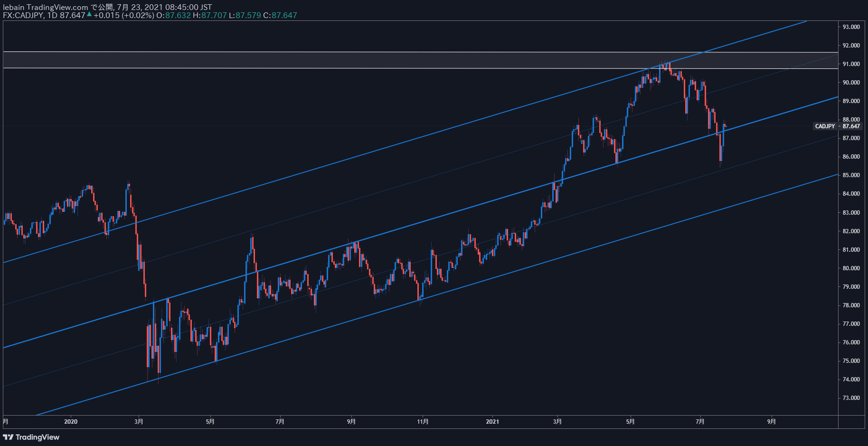Click the 73.000 price axis label

[851, 398]
